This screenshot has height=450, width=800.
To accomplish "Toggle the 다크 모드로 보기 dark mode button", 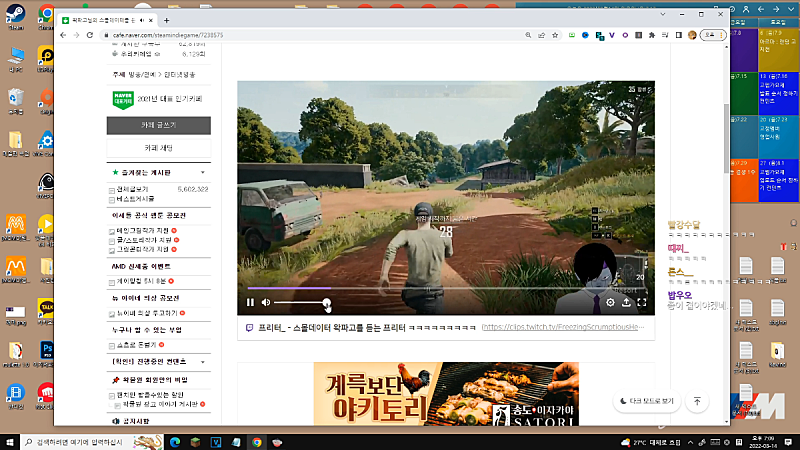I will click(x=647, y=401).
